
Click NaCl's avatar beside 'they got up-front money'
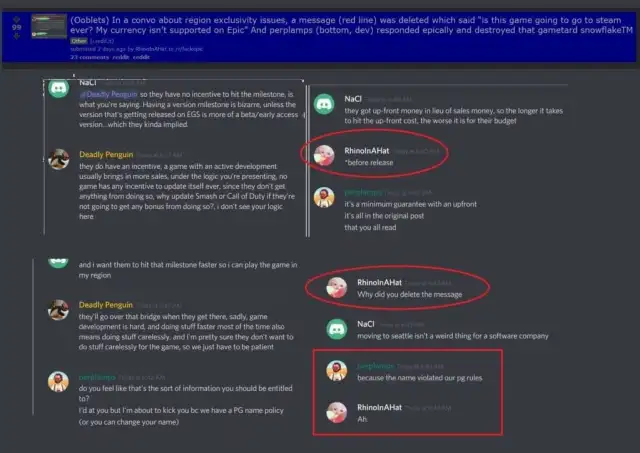[x=324, y=104]
